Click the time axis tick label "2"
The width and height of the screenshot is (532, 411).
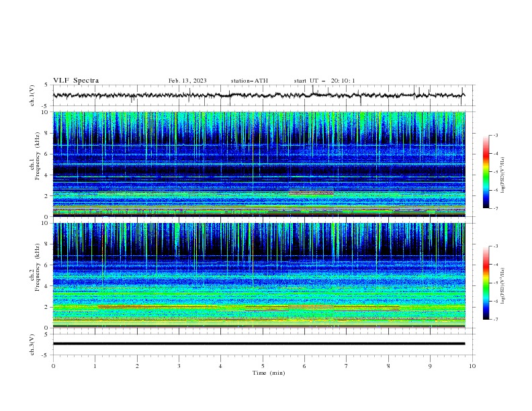pos(137,366)
